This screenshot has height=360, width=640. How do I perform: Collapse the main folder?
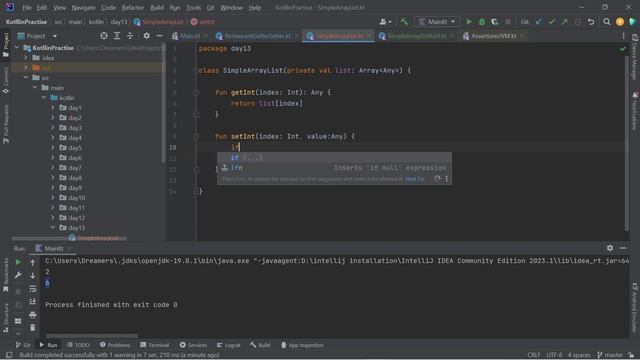35,88
